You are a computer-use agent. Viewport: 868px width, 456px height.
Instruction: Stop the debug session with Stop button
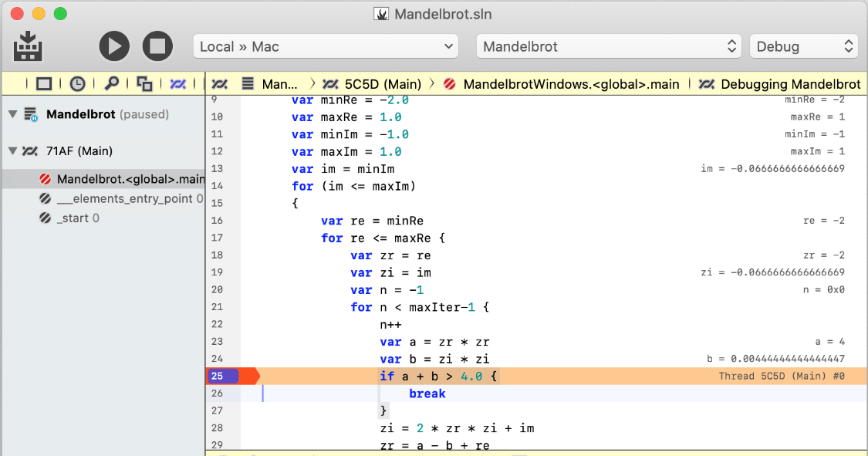click(x=157, y=46)
